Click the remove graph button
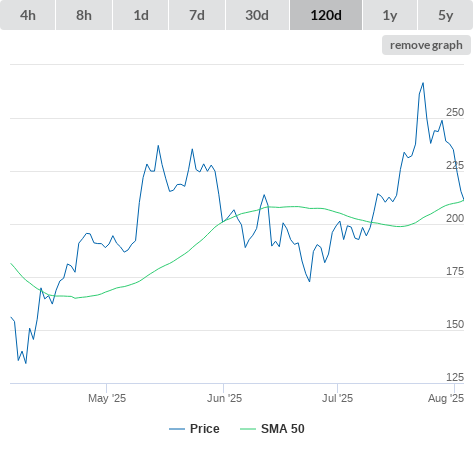The image size is (474, 455). click(x=426, y=45)
